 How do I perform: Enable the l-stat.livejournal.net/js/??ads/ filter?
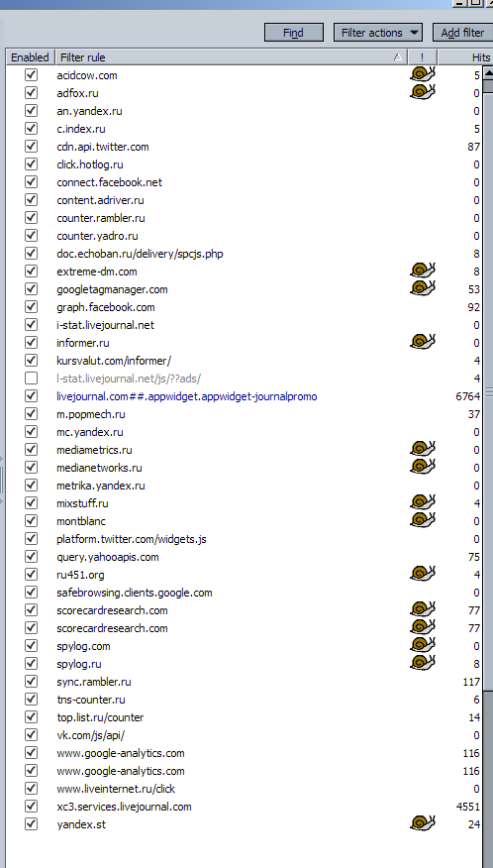click(x=31, y=379)
